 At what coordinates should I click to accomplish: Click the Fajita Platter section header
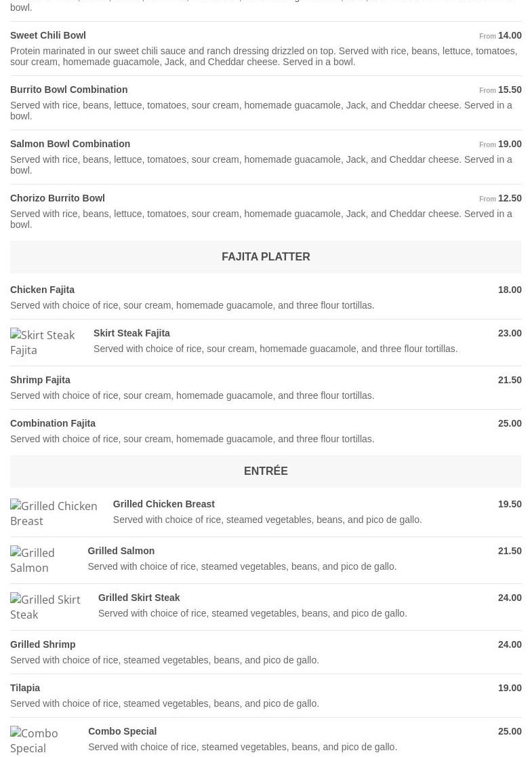coord(266,257)
